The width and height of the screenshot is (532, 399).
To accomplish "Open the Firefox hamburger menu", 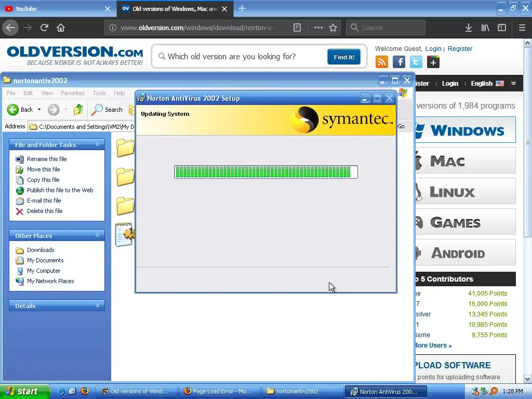I will click(522, 28).
